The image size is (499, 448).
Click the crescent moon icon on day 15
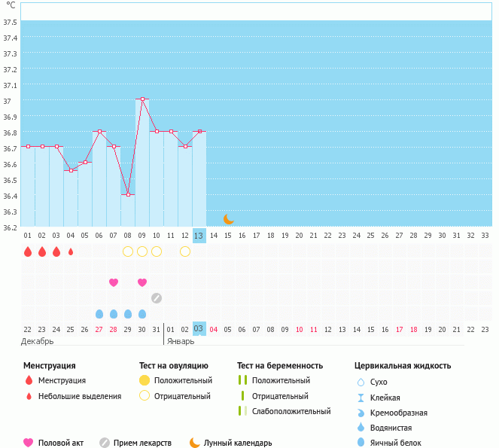228,219
